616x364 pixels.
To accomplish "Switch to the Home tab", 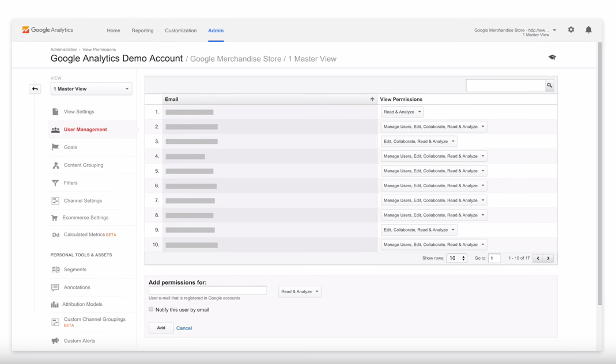I will coord(114,30).
